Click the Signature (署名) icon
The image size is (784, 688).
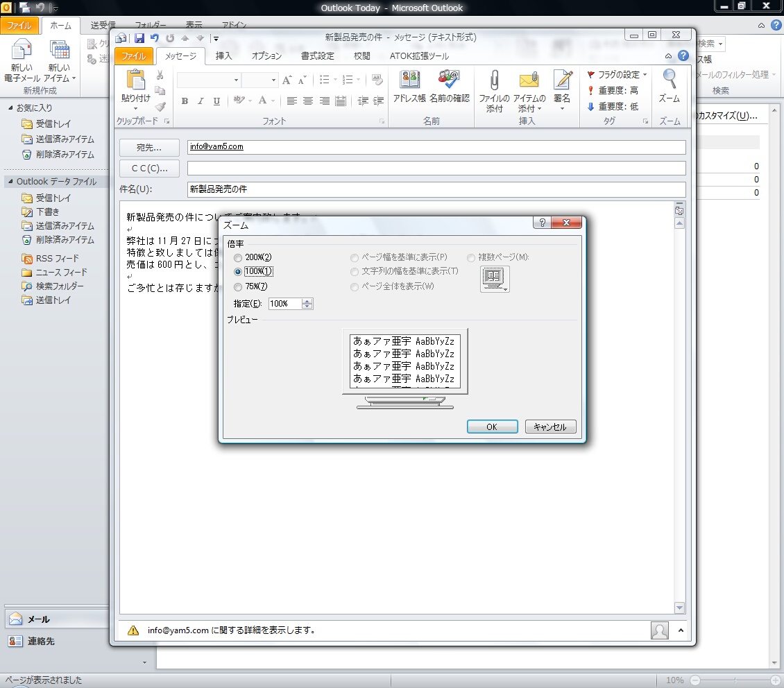coord(562,90)
